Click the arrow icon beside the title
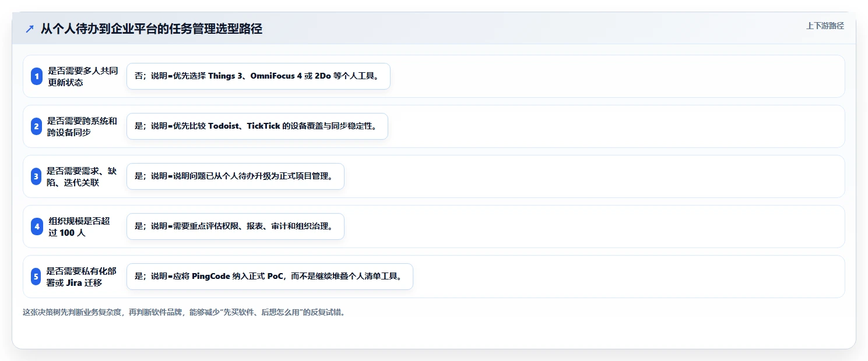868x361 pixels. pos(30,29)
